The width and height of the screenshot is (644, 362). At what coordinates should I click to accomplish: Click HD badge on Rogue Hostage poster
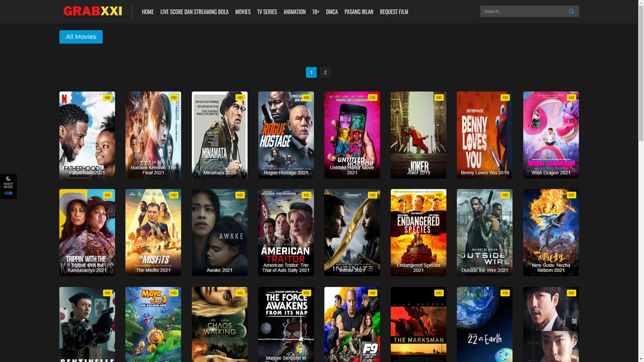coord(306,98)
